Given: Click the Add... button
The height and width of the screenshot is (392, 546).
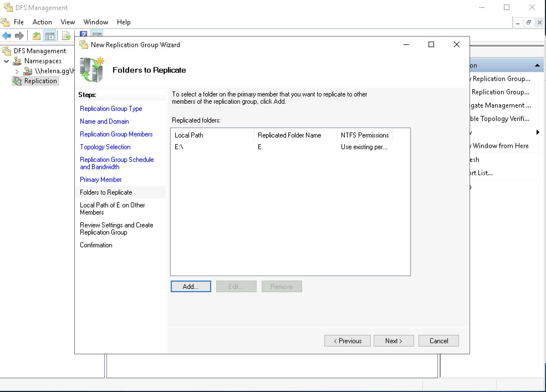Looking at the screenshot, I should (191, 286).
